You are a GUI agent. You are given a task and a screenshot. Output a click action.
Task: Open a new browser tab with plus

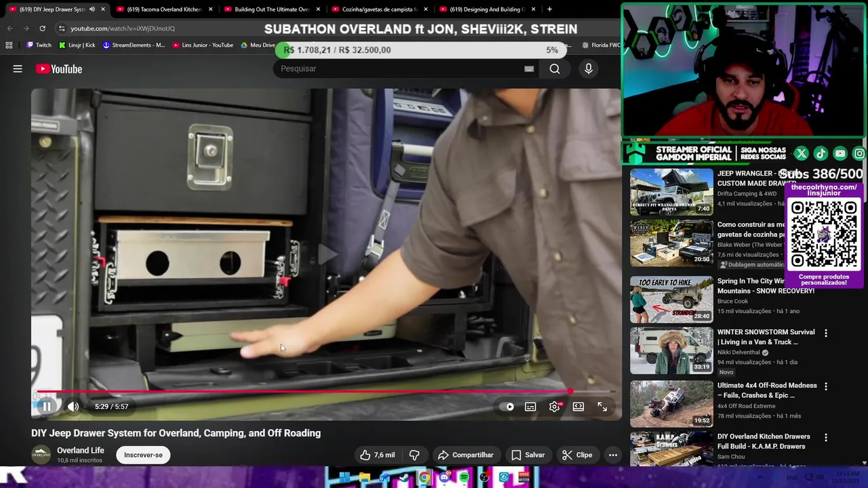click(549, 9)
